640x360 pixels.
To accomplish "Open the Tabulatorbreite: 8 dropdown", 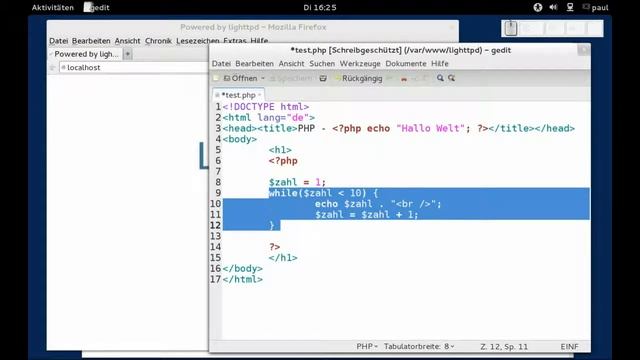I will (419, 347).
